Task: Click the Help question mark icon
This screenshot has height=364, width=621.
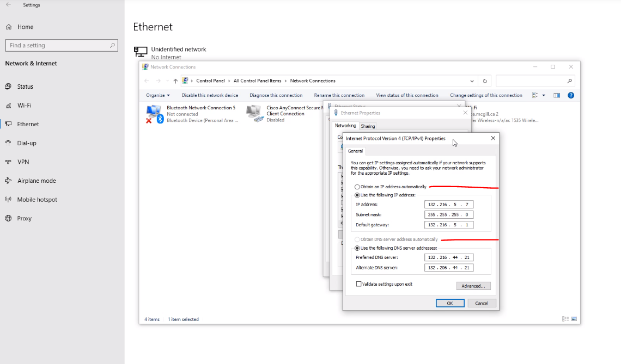Action: [571, 95]
